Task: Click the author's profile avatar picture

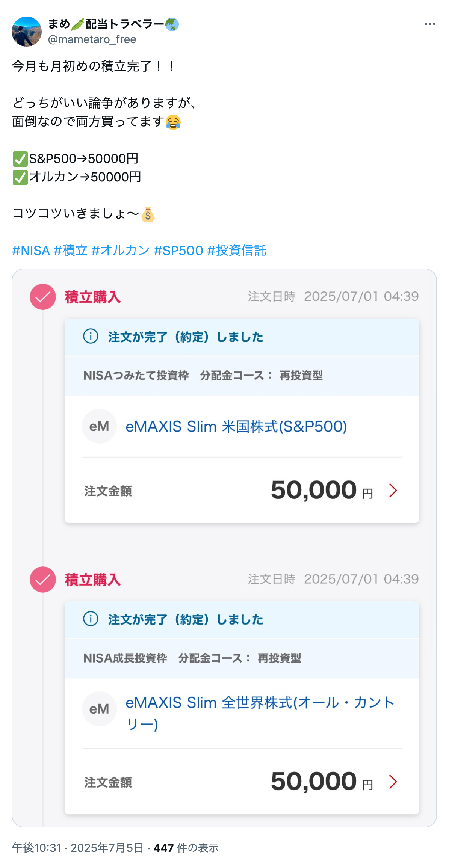Action: pos(27,32)
